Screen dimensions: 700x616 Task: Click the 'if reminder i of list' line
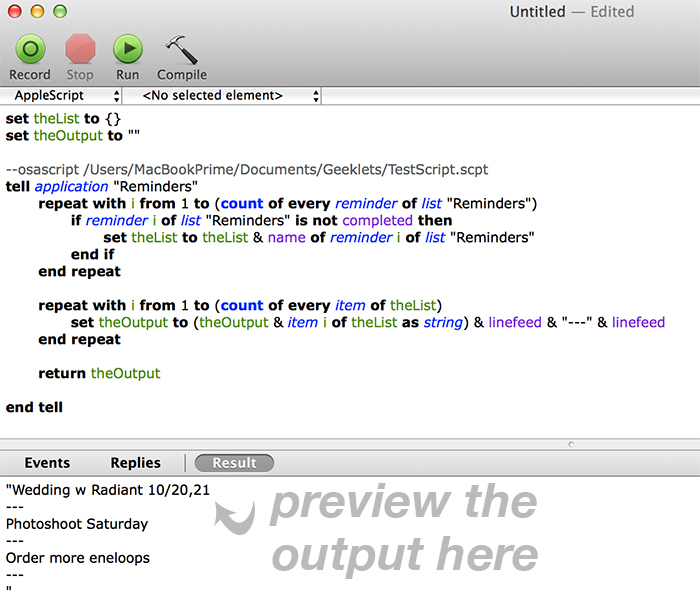pyautogui.click(x=262, y=221)
